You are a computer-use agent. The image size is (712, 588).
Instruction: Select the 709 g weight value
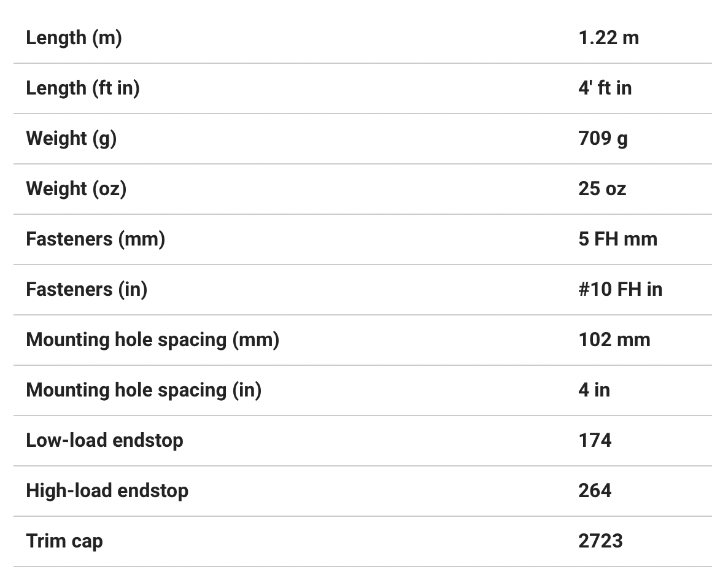tap(603, 139)
